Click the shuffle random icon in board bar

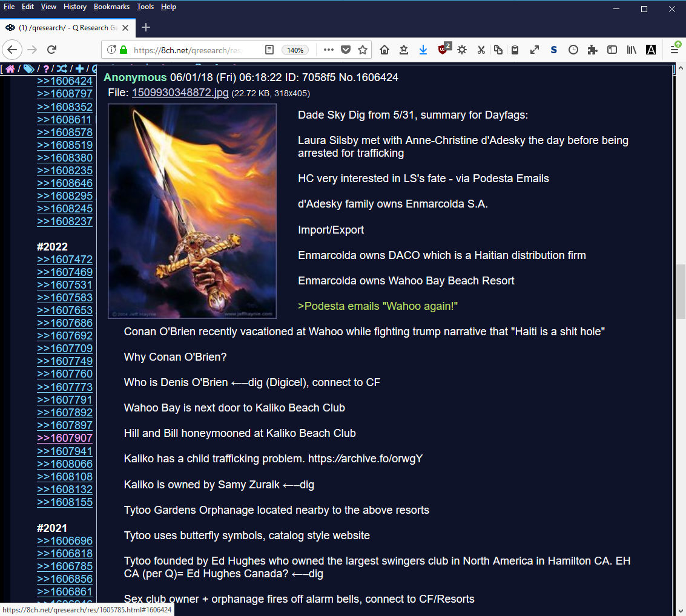(62, 69)
